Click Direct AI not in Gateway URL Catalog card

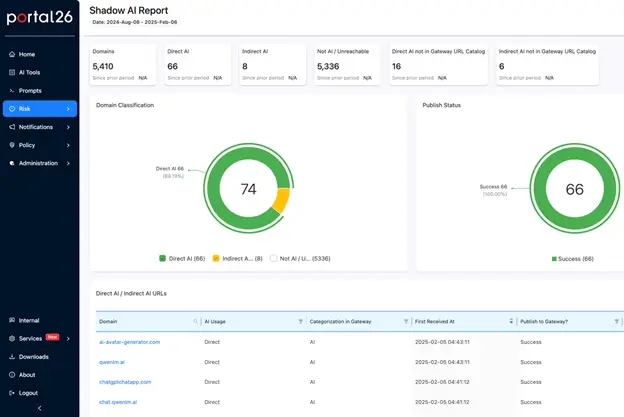pos(438,64)
